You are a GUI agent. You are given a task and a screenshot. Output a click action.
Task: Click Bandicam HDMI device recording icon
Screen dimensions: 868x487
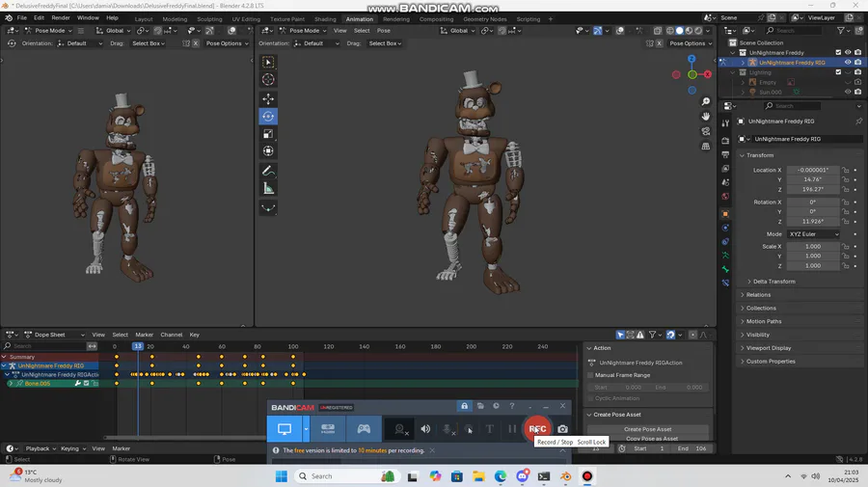click(x=328, y=429)
